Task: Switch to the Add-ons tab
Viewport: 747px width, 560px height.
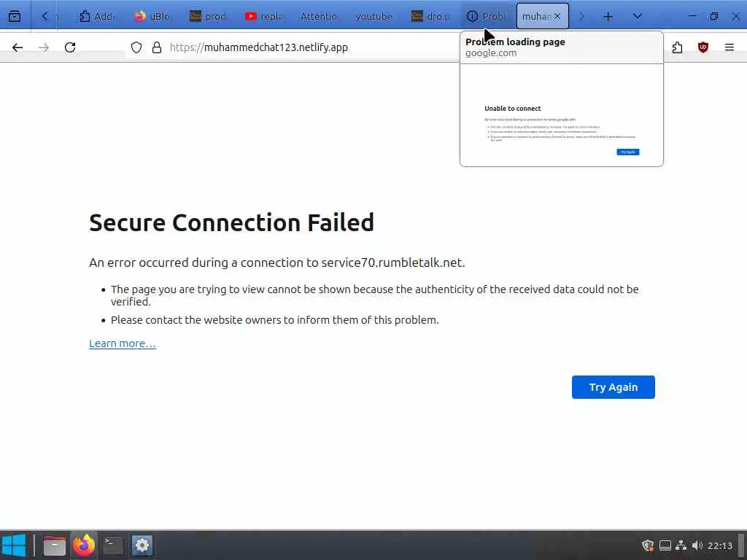Action: pos(97,16)
